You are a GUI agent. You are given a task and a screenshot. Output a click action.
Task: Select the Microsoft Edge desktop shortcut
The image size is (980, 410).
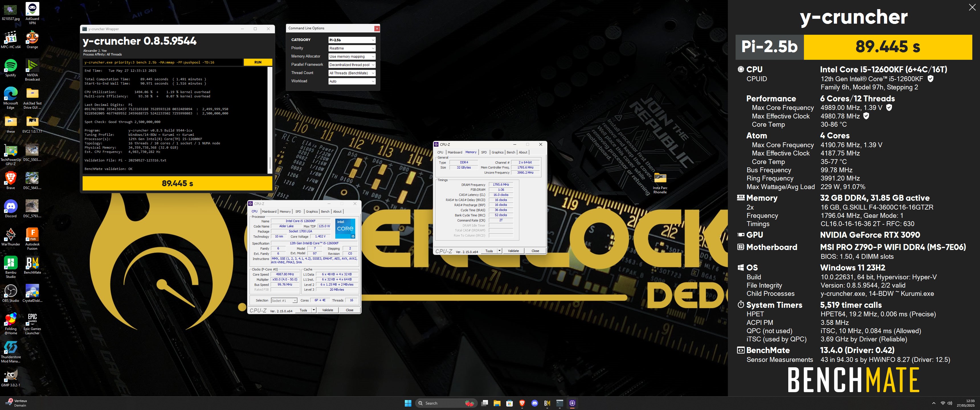point(11,98)
